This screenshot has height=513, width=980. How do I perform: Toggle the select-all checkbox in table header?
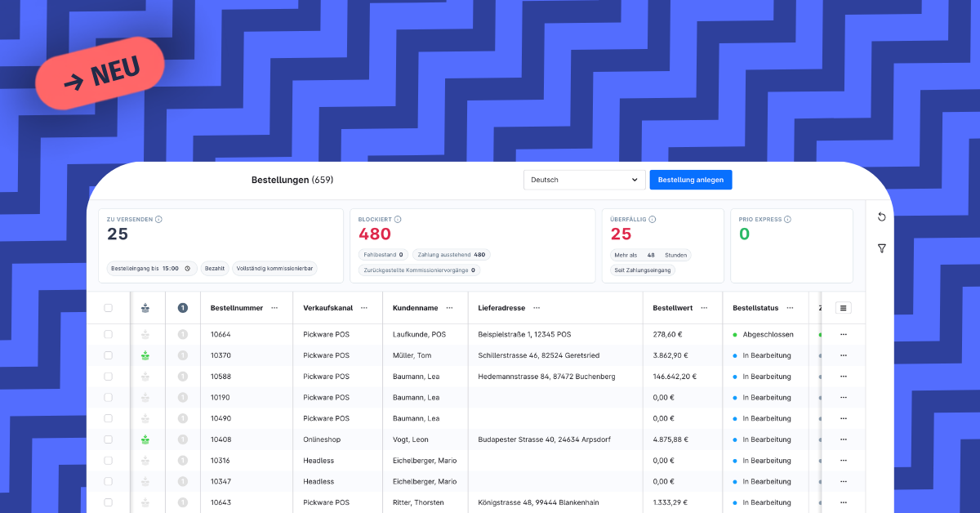pos(109,308)
